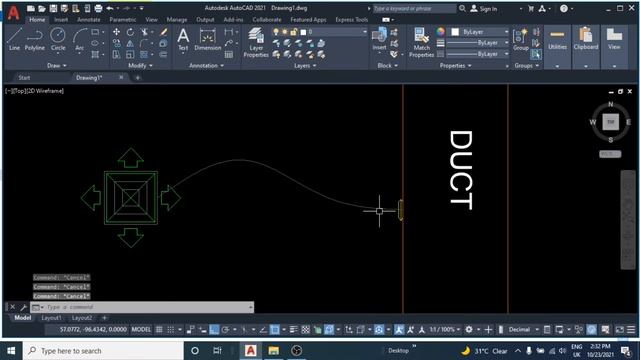Open the View panel
This screenshot has width=640, height=360.
(614, 47)
